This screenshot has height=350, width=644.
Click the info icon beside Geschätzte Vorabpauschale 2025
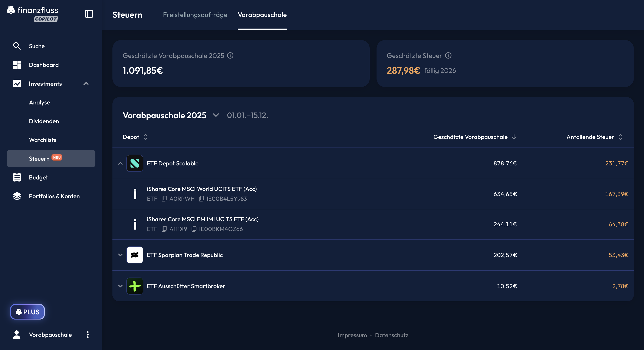point(230,56)
